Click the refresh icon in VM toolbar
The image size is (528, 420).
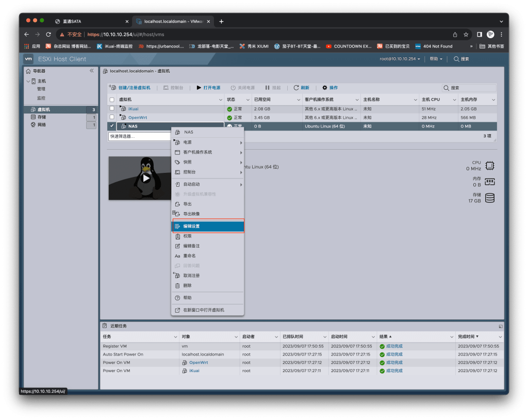pos(296,88)
